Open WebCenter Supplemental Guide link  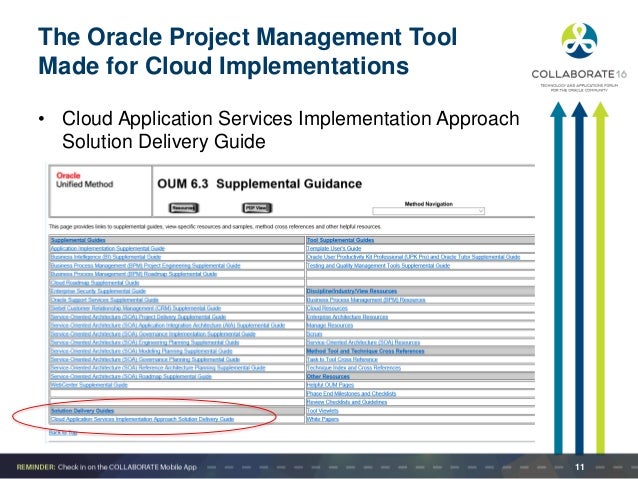[x=89, y=385]
